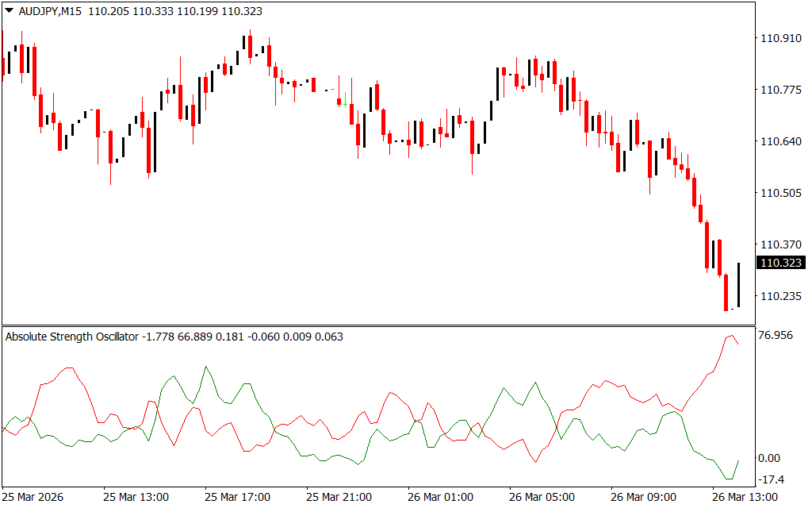Click the triangle arrow beside AUDJPY,M15
This screenshot has width=812, height=508.
9,12
